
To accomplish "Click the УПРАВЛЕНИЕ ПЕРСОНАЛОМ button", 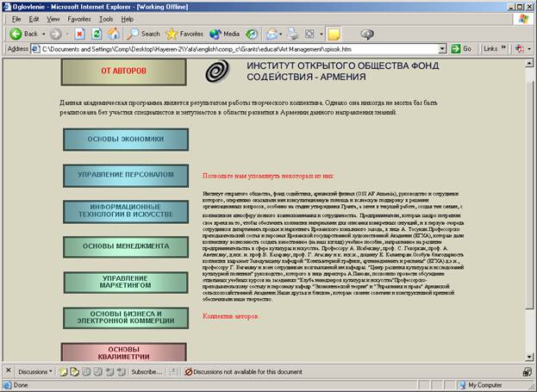I will 125,175.
